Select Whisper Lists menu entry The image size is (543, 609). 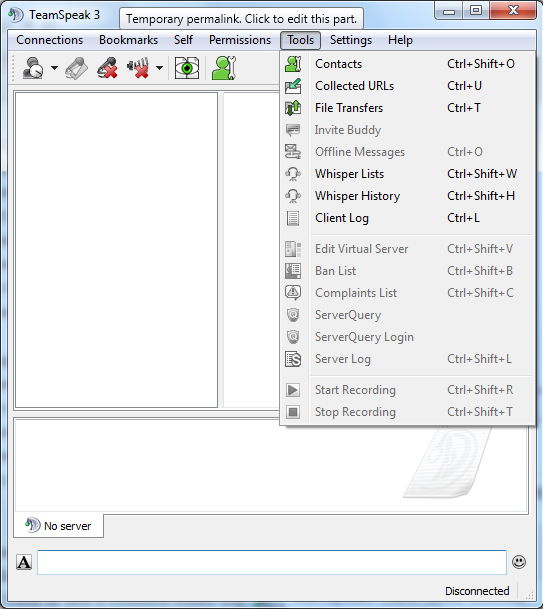pos(407,174)
